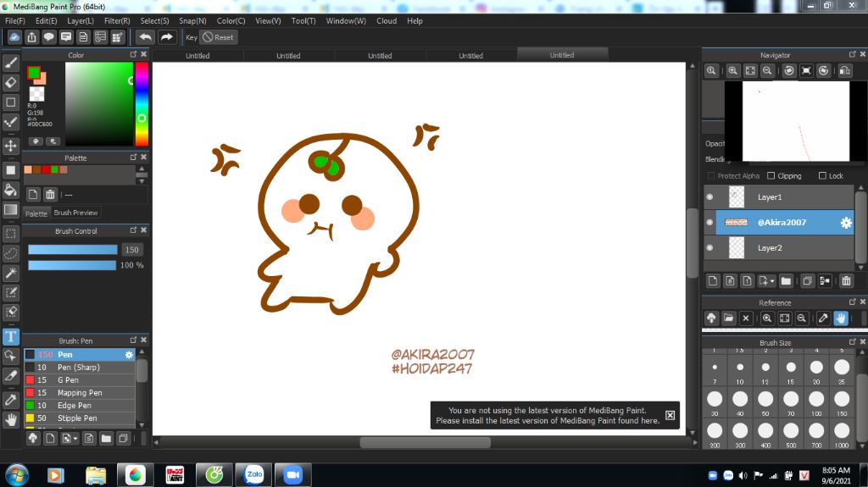Zoom out using Navigator magnifier minus
Screen dimensions: 868x487
(767, 70)
